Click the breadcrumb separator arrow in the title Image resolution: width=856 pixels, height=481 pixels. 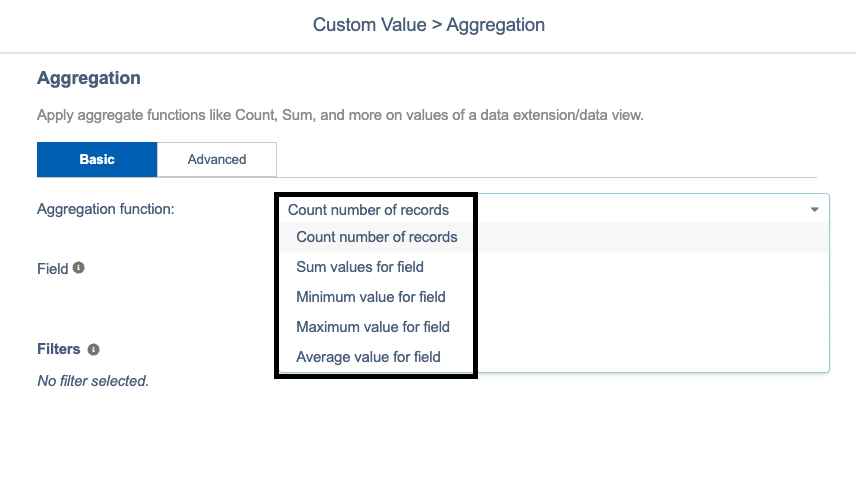pyautogui.click(x=437, y=25)
